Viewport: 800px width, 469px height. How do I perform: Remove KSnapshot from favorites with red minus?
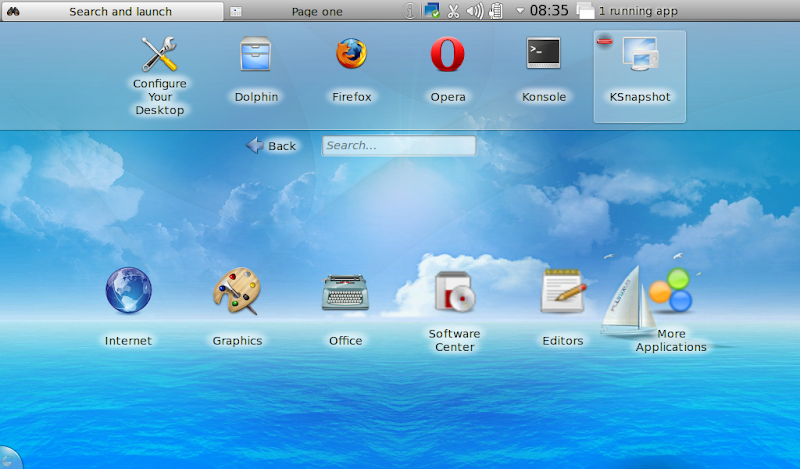[603, 41]
